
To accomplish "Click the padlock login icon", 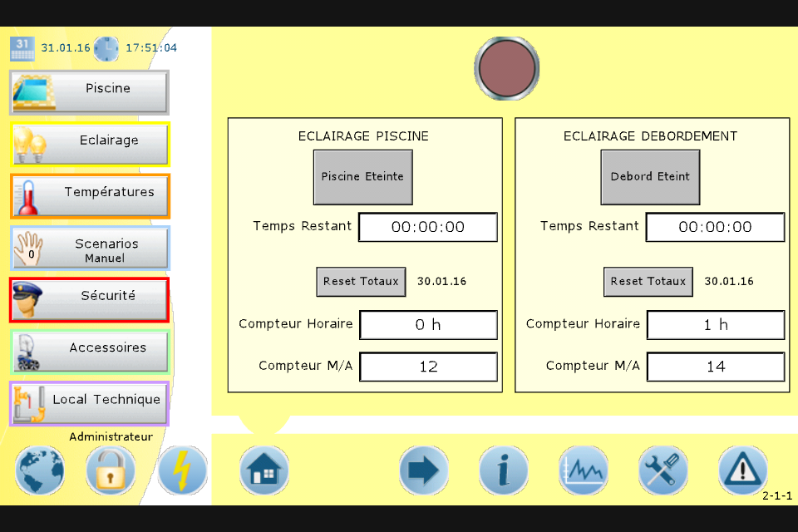I will 111,471.
